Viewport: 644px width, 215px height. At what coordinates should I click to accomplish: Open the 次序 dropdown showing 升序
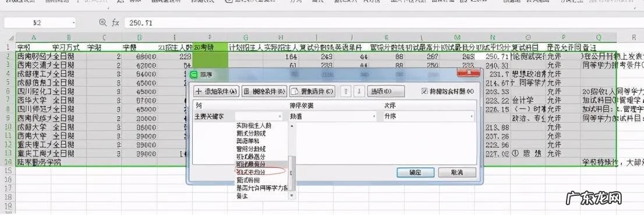pos(429,116)
